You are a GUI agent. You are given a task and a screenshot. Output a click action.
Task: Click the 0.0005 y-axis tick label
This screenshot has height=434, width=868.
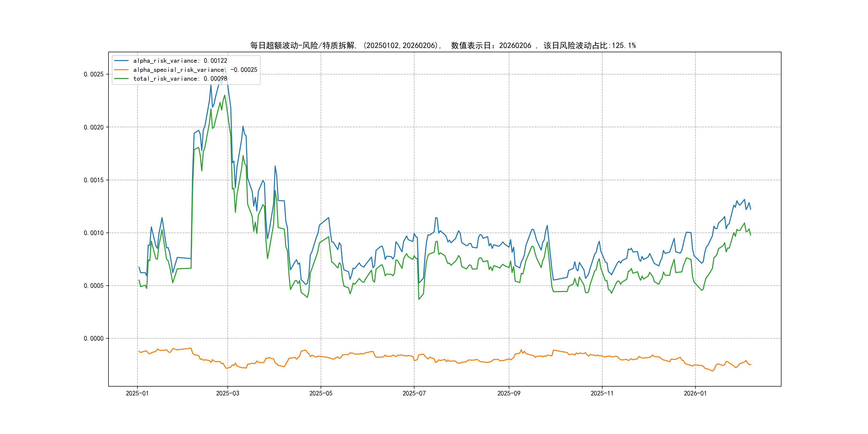point(94,286)
